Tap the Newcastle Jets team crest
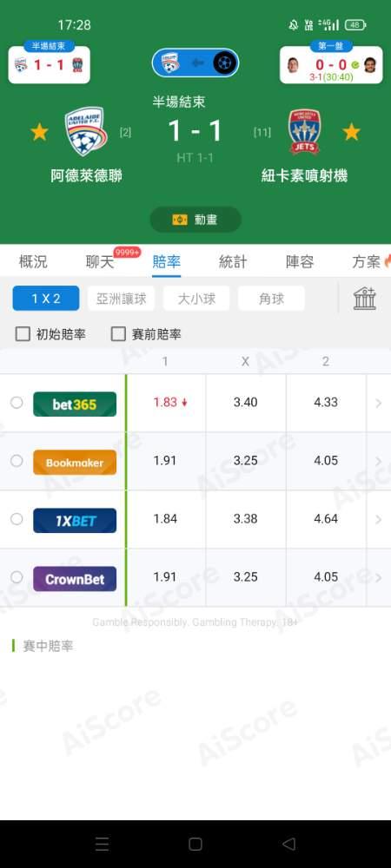The image size is (391, 868). click(x=304, y=132)
